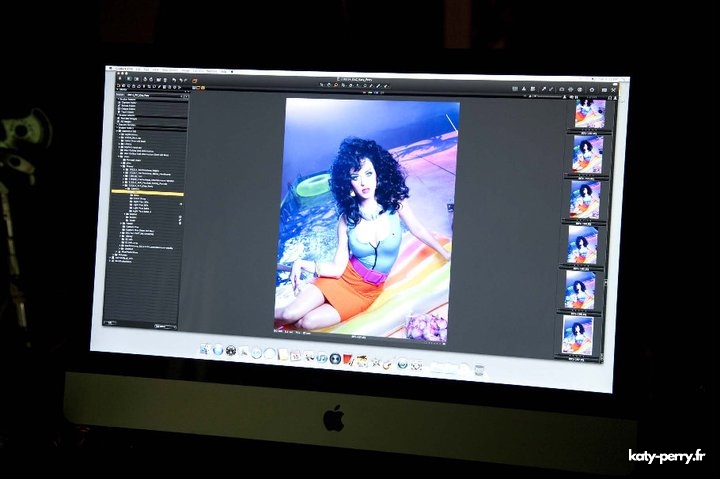Viewport: 720px width, 479px height.
Task: Click the orange icon in the upper-left toolbar
Action: (195, 81)
